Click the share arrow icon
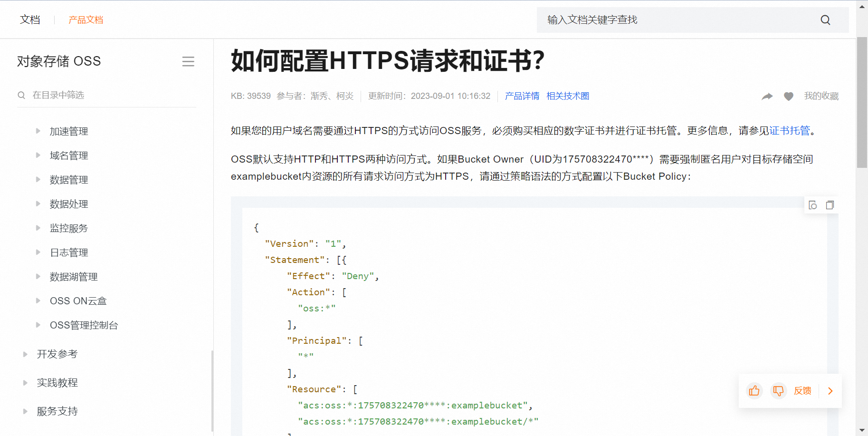868x436 pixels. pos(767,97)
